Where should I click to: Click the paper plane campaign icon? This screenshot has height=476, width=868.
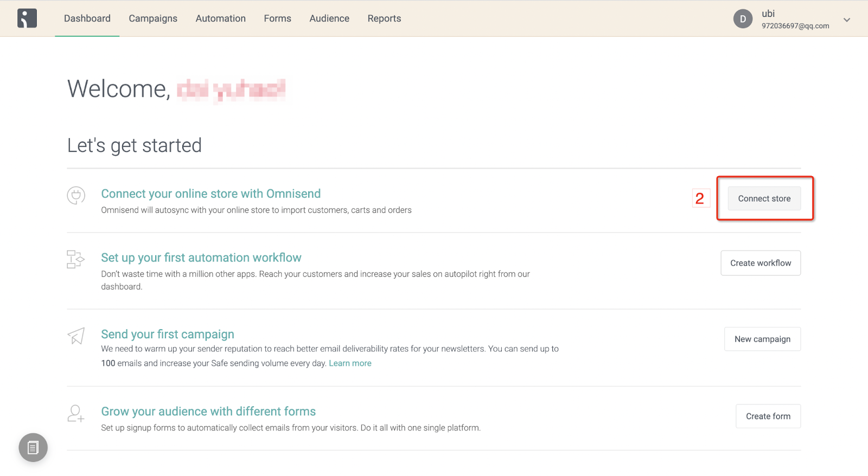coord(76,336)
